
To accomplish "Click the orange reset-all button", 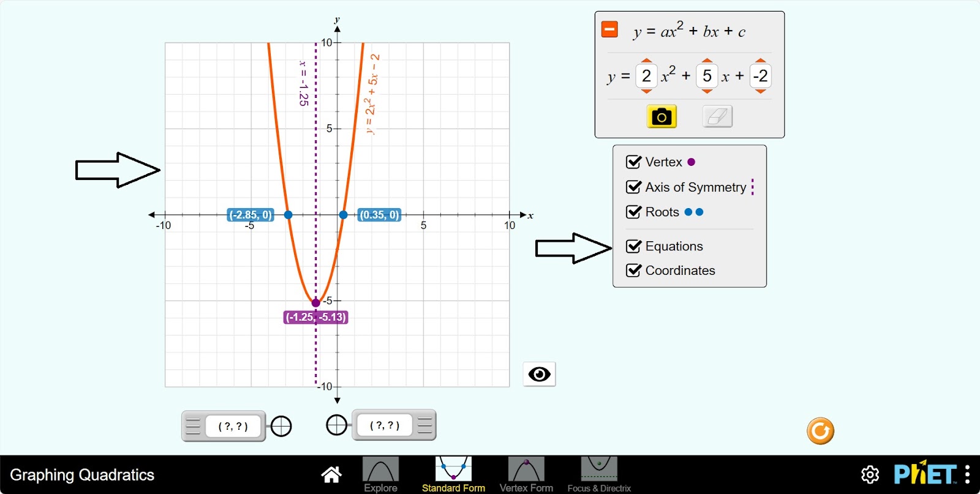I will [x=820, y=431].
